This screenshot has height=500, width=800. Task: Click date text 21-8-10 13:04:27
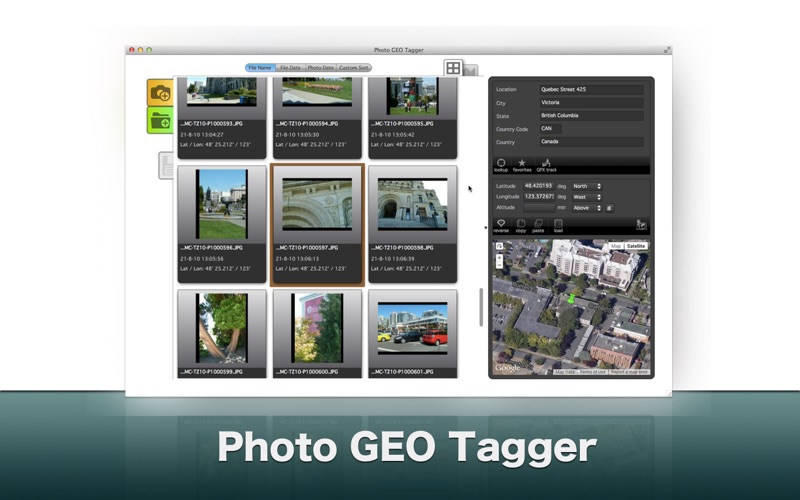pos(202,135)
